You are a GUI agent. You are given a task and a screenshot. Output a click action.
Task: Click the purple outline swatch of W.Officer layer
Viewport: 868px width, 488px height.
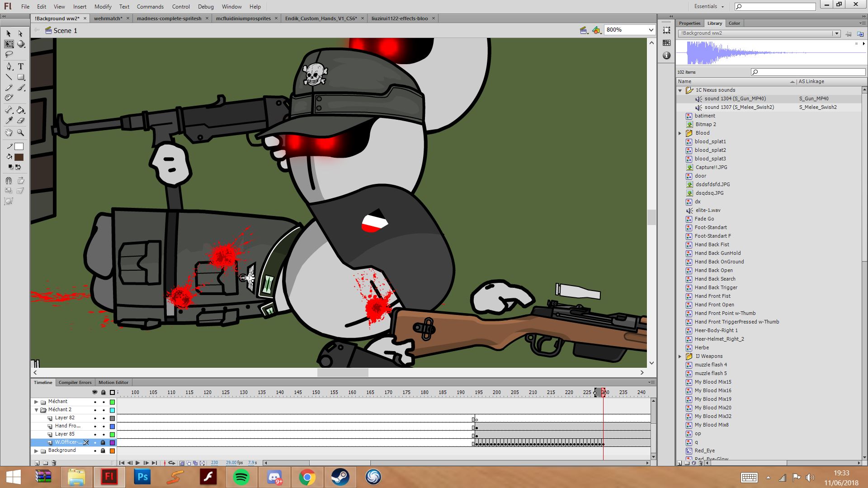pyautogui.click(x=112, y=443)
